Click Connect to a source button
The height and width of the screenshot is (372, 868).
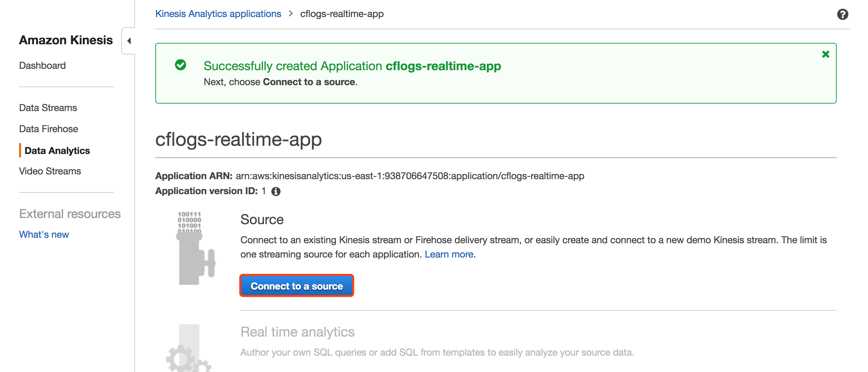[297, 286]
